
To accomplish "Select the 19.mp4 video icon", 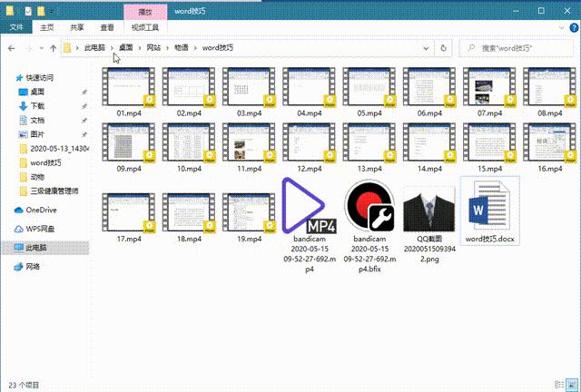I will tap(249, 213).
